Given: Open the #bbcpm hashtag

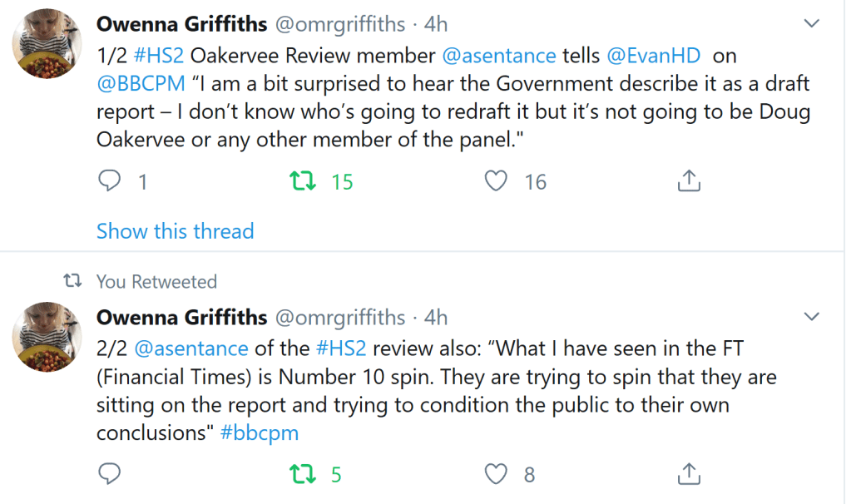Looking at the screenshot, I should pyautogui.click(x=260, y=433).
